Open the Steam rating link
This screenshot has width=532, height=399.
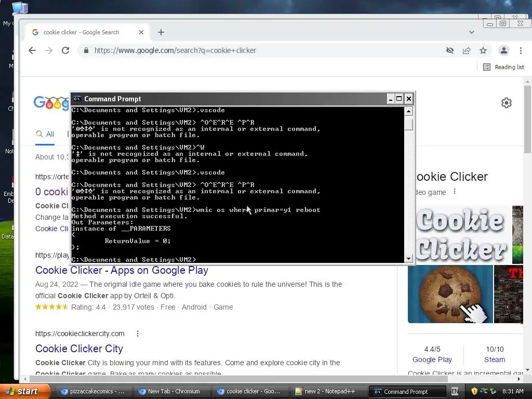pos(495,360)
